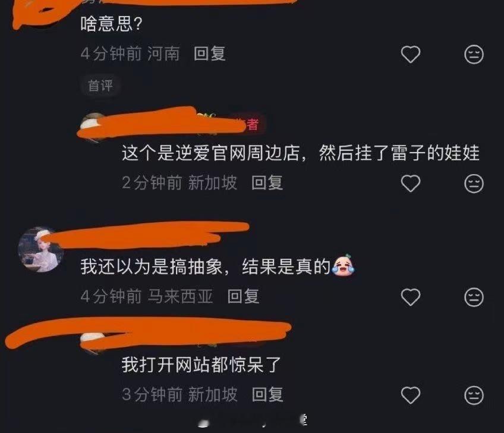
Task: Tap the 首评 first-comment badge
Action: pos(100,86)
